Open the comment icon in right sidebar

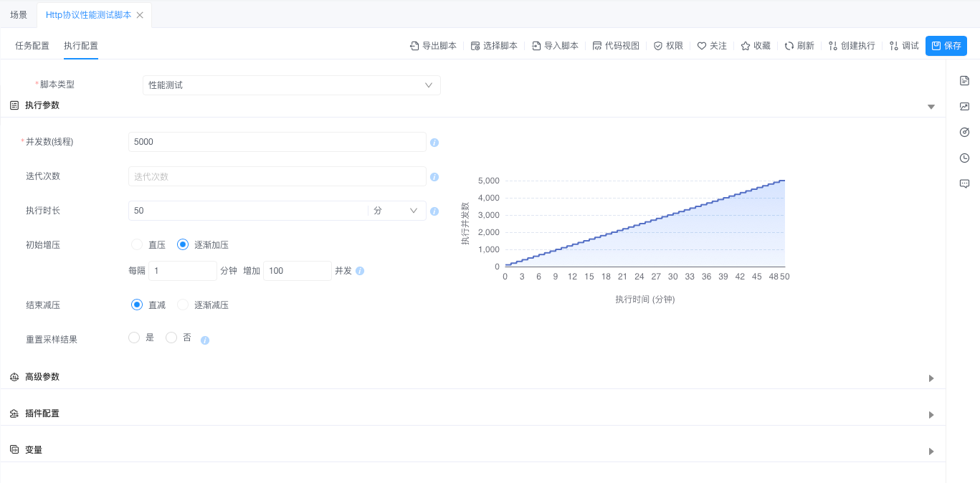pos(964,183)
